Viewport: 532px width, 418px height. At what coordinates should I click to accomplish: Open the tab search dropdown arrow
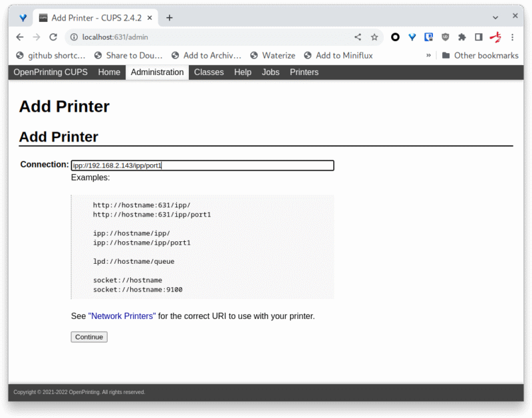click(495, 17)
